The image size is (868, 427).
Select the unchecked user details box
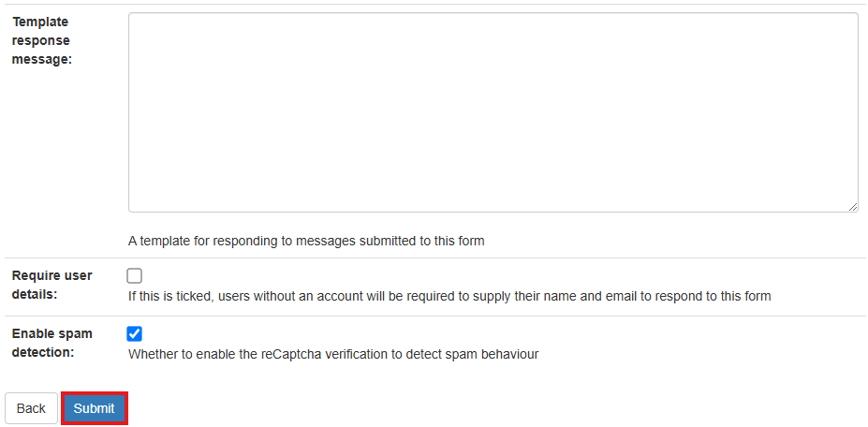coord(135,276)
